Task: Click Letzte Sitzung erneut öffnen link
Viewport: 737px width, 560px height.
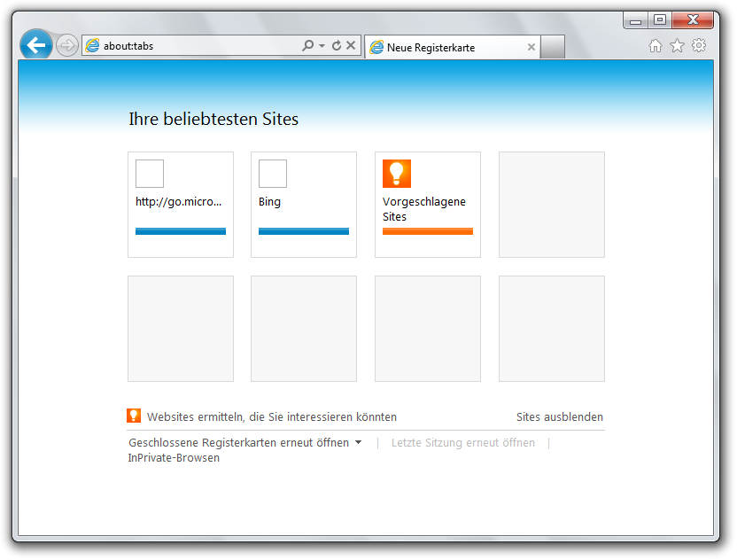Action: pyautogui.click(x=463, y=443)
